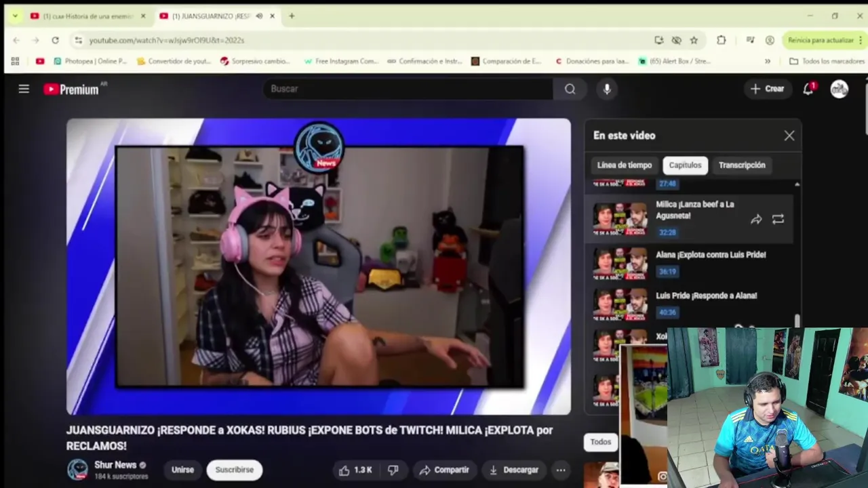Open tab search dropdown arrow
The width and height of the screenshot is (868, 488).
[x=15, y=16]
